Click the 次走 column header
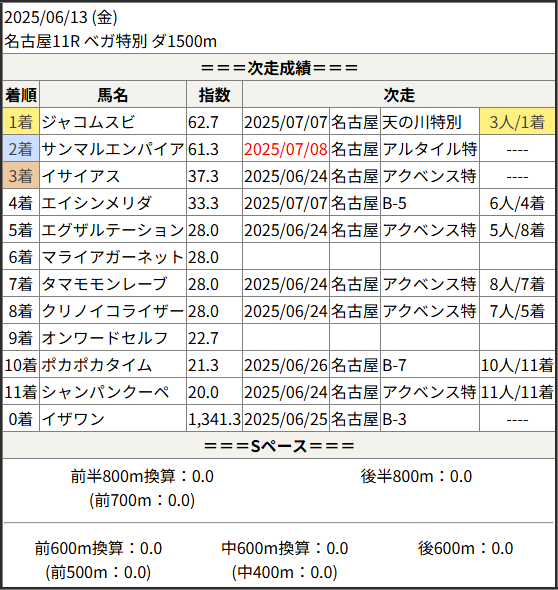 click(x=399, y=95)
